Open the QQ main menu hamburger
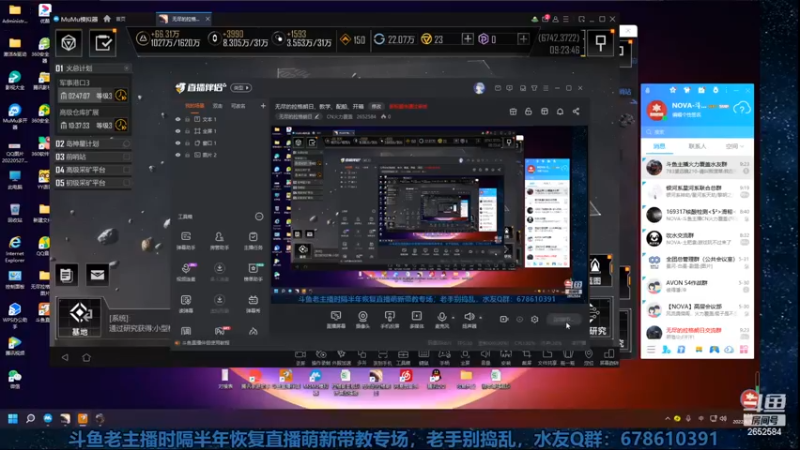 (651, 349)
